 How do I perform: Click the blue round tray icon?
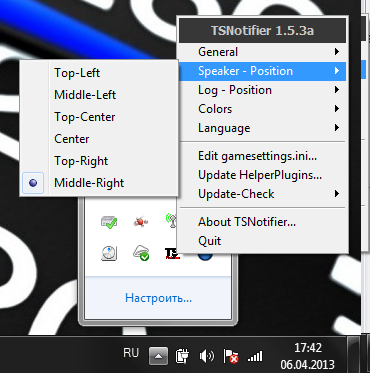(204, 256)
